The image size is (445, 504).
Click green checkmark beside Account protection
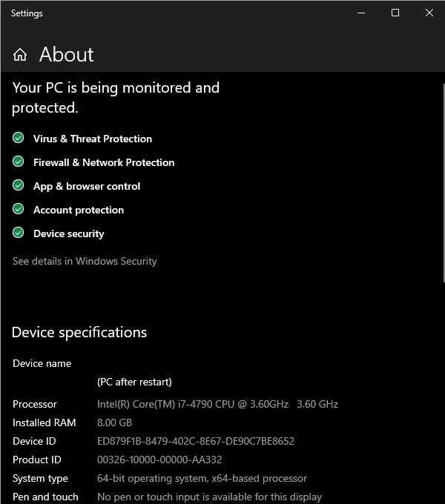pyautogui.click(x=19, y=209)
